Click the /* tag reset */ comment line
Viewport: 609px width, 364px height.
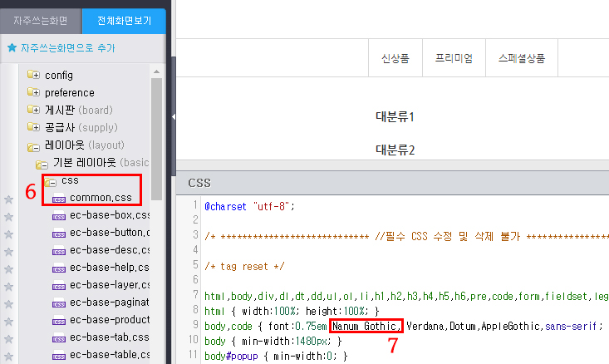click(x=244, y=267)
